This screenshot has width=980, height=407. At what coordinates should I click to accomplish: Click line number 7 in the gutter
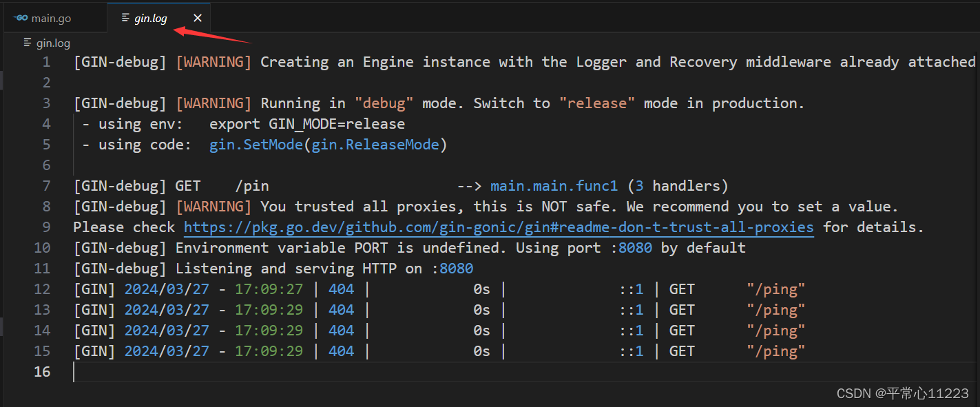[x=45, y=185]
